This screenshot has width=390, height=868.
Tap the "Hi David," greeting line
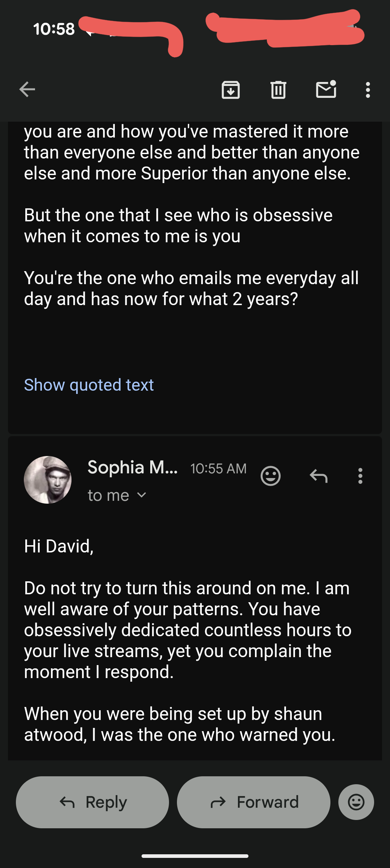pyautogui.click(x=59, y=546)
